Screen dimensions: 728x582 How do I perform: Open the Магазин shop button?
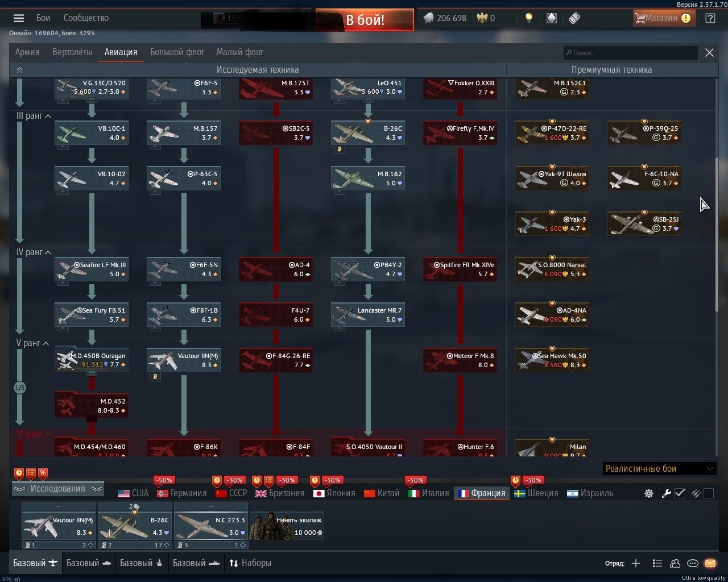(x=663, y=18)
